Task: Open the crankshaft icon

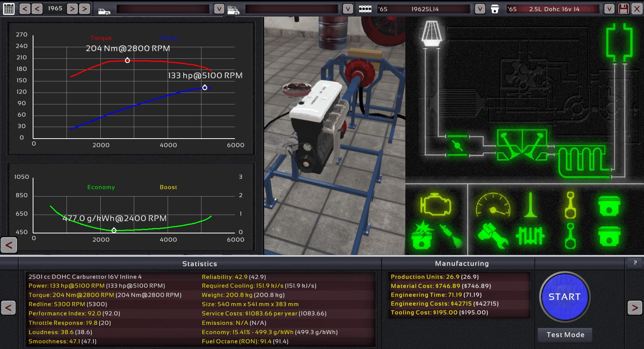Action: point(530,235)
